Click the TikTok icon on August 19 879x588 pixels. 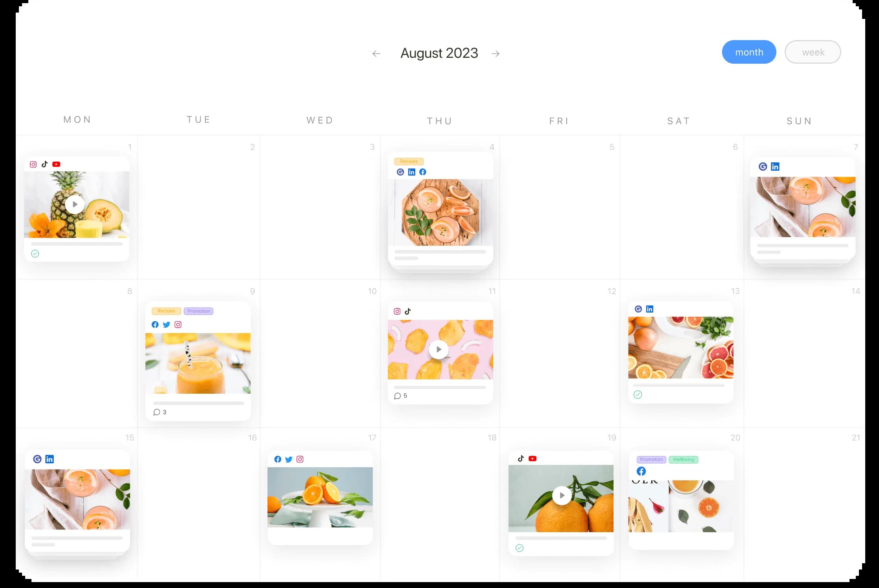coord(521,458)
